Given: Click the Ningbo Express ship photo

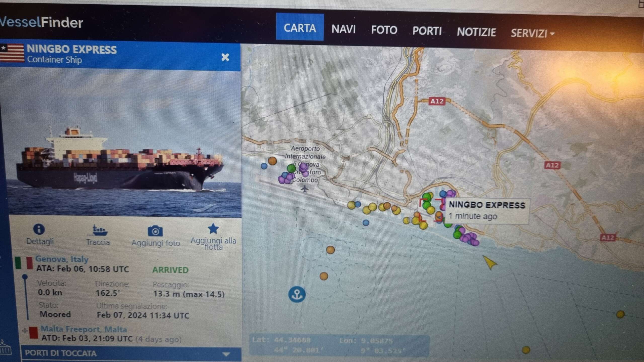Looking at the screenshot, I should tap(121, 143).
